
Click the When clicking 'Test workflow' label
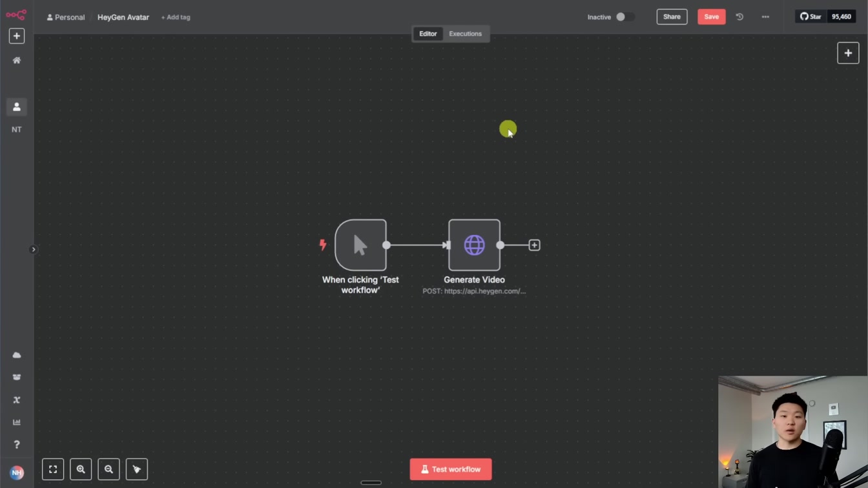click(360, 285)
